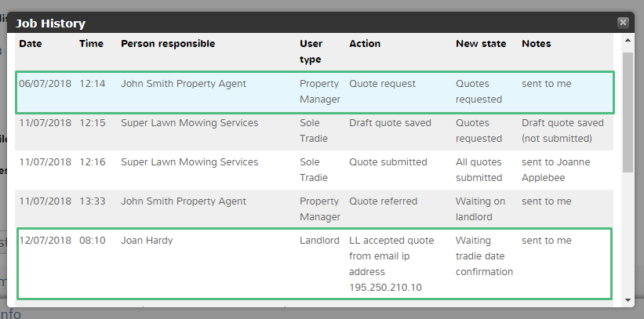
Task: Click the Waiting on landlord state cell
Action: click(x=480, y=208)
